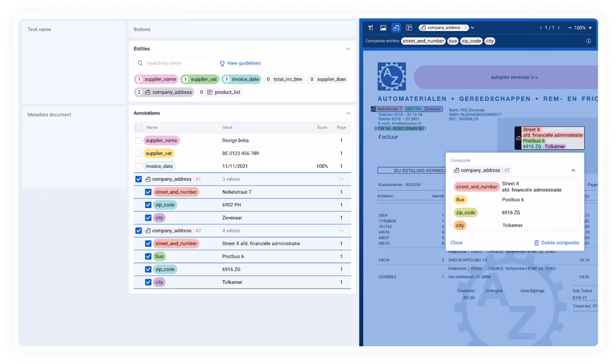Select the text annotation tool in the viewer toolbar

pyautogui.click(x=370, y=27)
